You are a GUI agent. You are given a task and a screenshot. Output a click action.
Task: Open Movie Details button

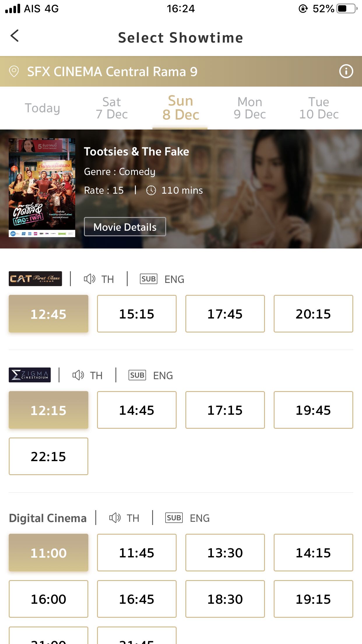coord(125,227)
